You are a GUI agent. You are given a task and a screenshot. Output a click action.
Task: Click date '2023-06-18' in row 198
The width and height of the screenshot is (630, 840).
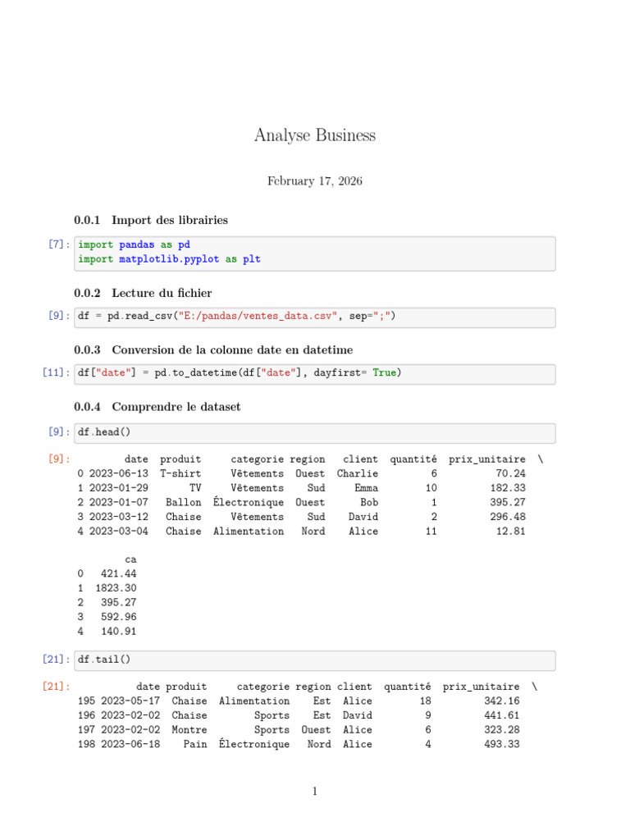pos(130,744)
